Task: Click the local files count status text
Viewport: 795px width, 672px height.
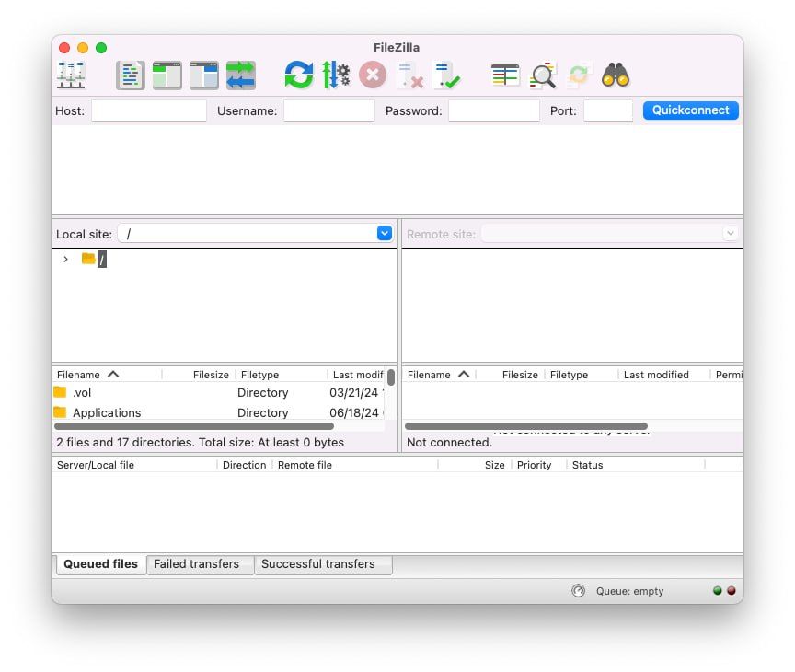Action: (201, 442)
